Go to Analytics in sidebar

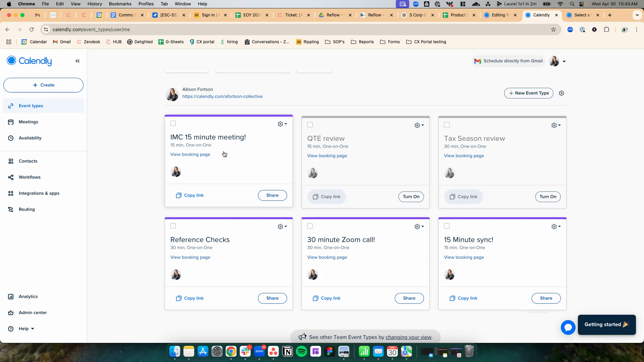pyautogui.click(x=28, y=297)
